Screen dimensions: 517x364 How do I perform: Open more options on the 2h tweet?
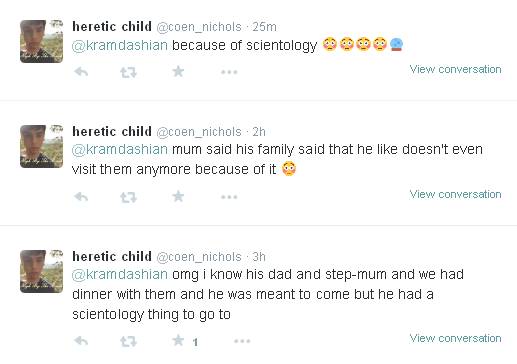click(x=229, y=197)
